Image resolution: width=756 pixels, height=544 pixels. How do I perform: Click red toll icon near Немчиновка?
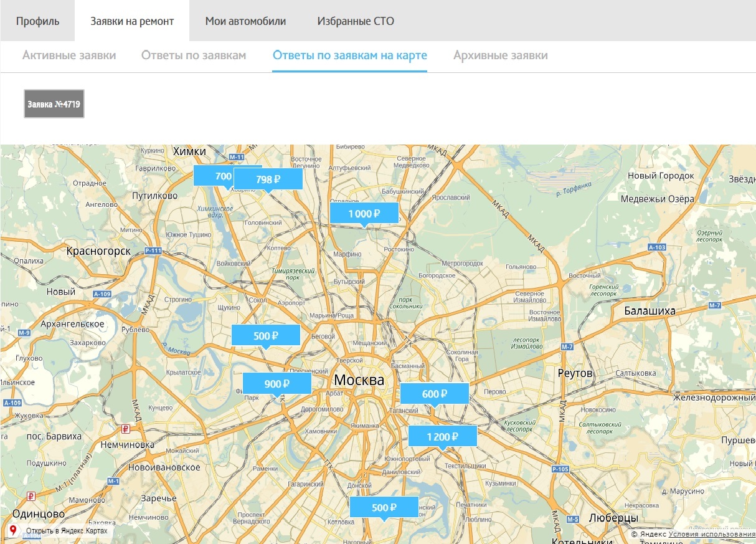(x=126, y=429)
